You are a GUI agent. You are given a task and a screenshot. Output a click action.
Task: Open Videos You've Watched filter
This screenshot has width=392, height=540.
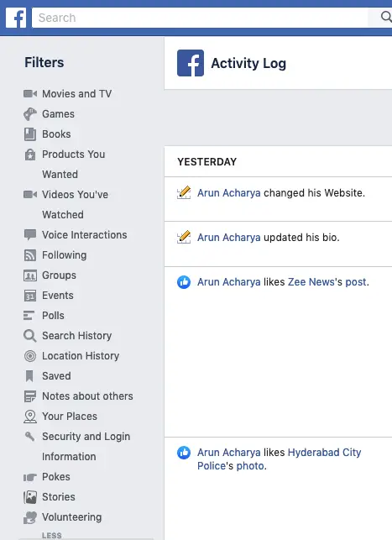[75, 205]
